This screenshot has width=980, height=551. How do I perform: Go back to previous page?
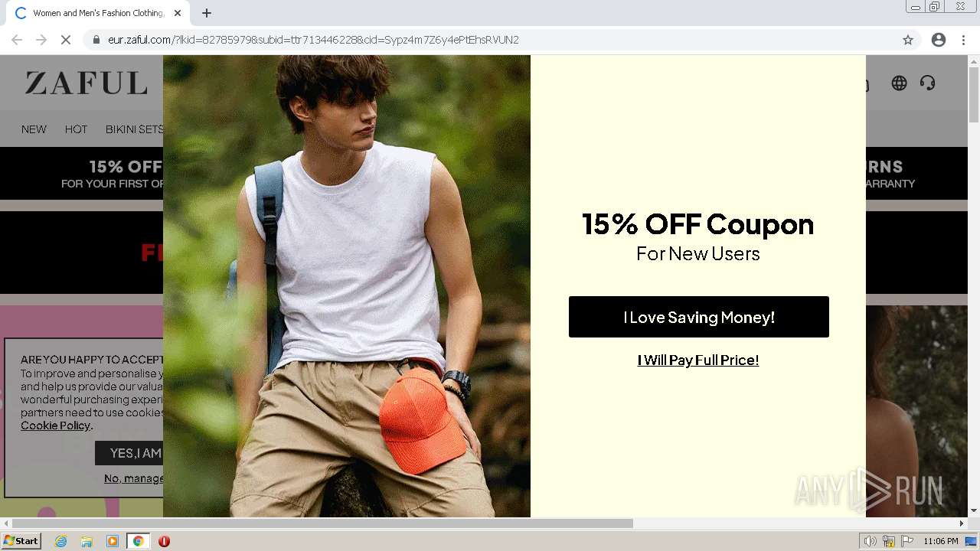coord(17,40)
